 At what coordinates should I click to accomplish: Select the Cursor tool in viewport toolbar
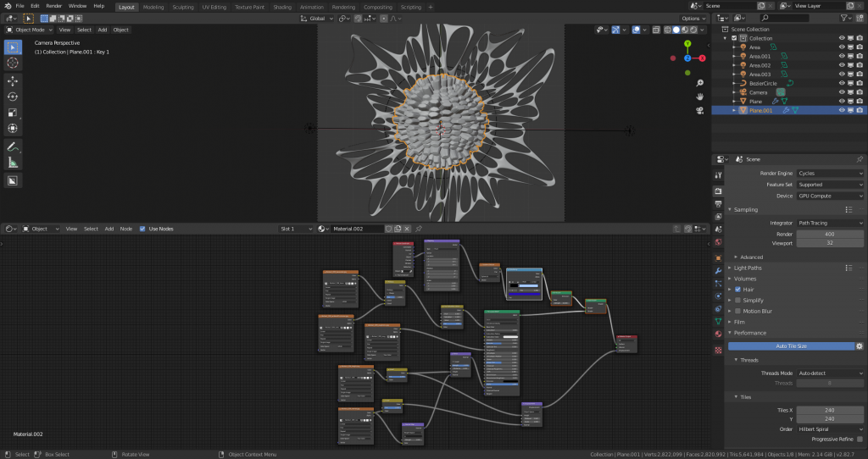[x=12, y=63]
